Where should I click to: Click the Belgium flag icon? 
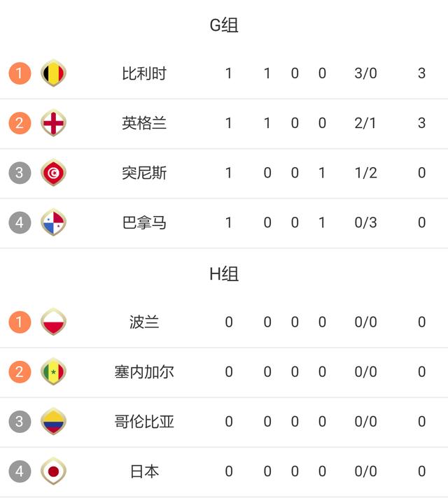coord(53,73)
